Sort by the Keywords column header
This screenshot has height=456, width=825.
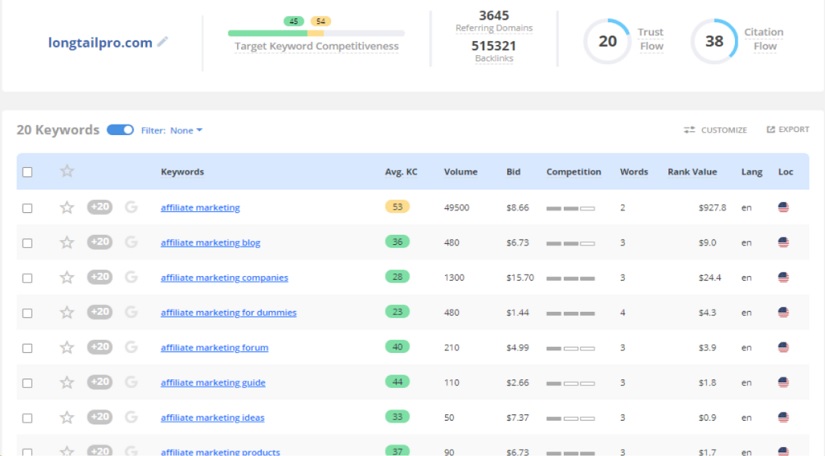point(182,172)
